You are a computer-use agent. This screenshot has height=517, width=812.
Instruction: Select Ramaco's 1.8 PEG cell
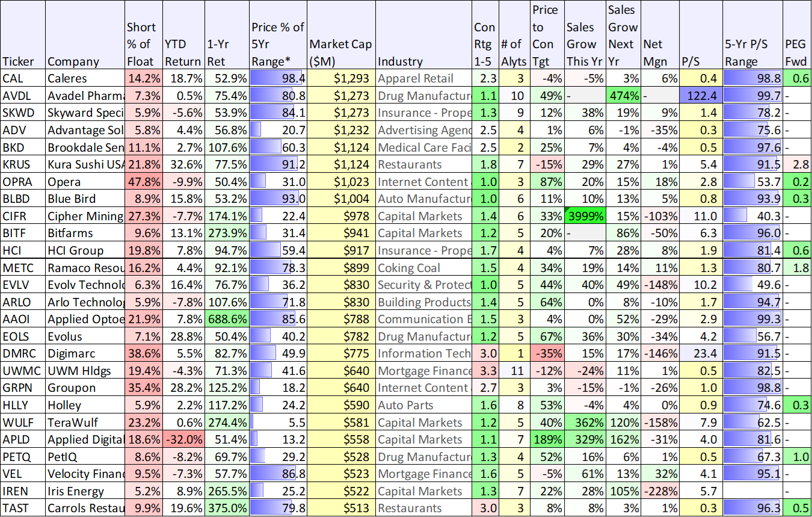pos(797,268)
